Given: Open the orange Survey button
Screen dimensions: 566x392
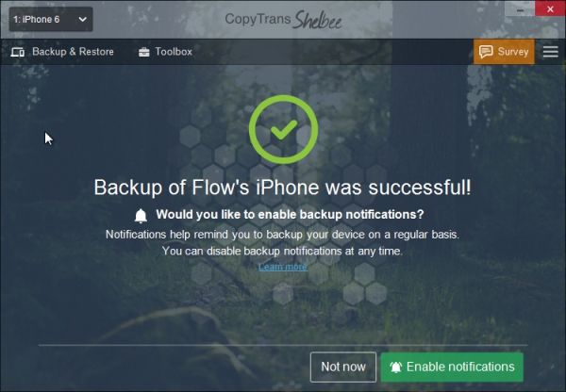Looking at the screenshot, I should click(x=504, y=52).
